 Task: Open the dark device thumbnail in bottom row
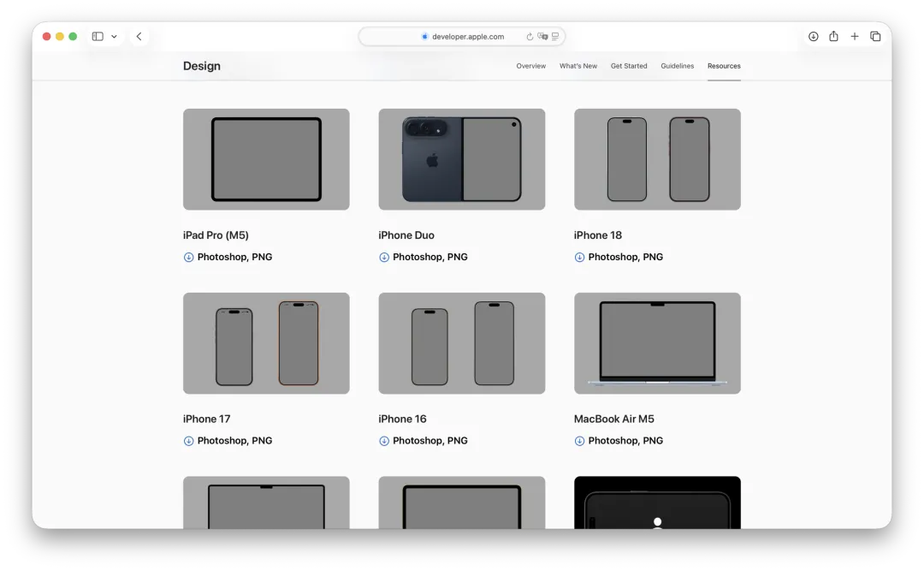[x=658, y=503]
